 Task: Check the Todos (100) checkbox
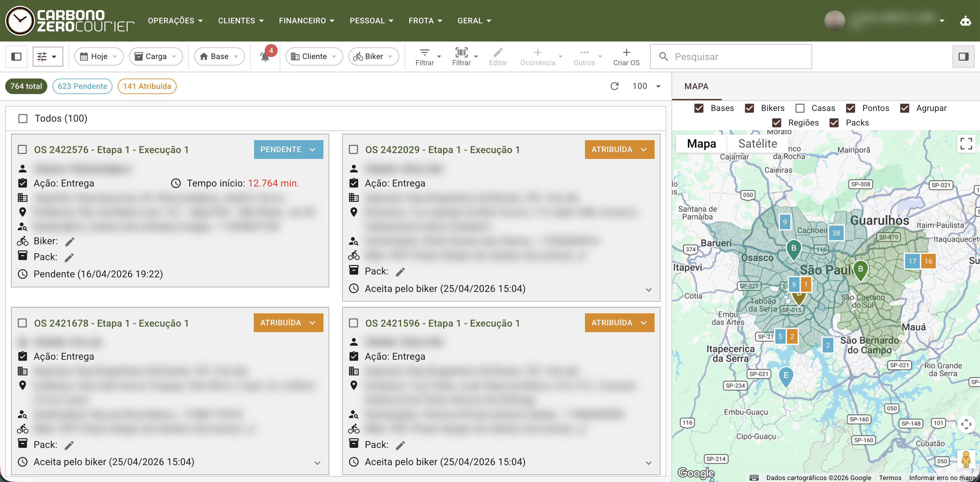(23, 119)
